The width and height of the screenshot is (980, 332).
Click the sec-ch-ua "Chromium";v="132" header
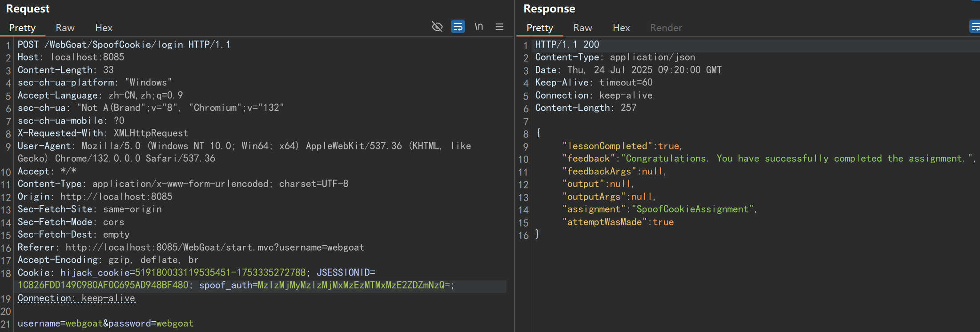click(151, 108)
